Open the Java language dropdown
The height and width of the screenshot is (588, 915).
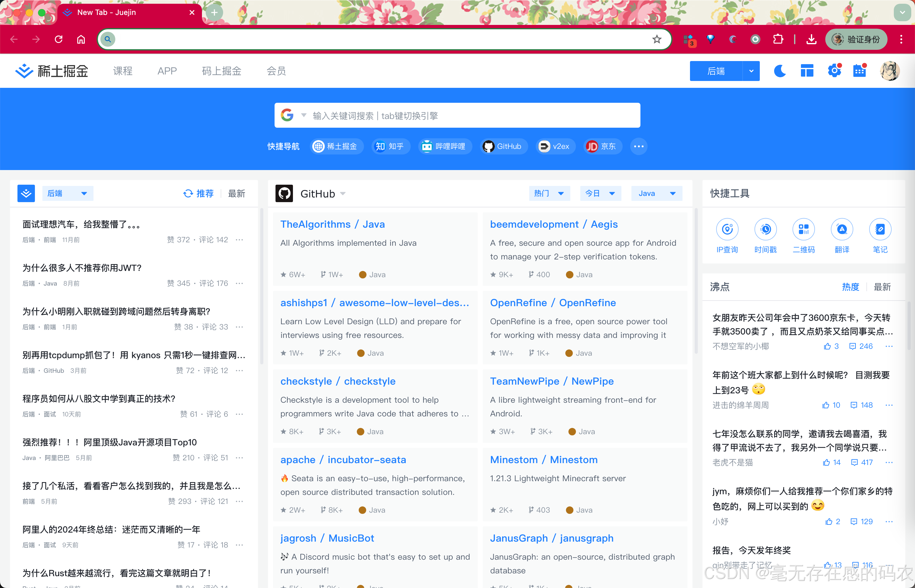pos(656,194)
